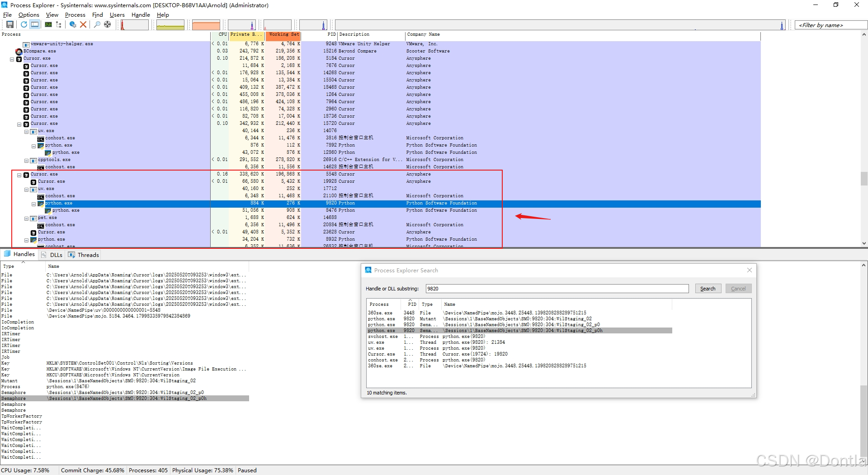Click the CPU Usage 7.58% status entry
The width and height of the screenshot is (868, 475).
pos(25,470)
